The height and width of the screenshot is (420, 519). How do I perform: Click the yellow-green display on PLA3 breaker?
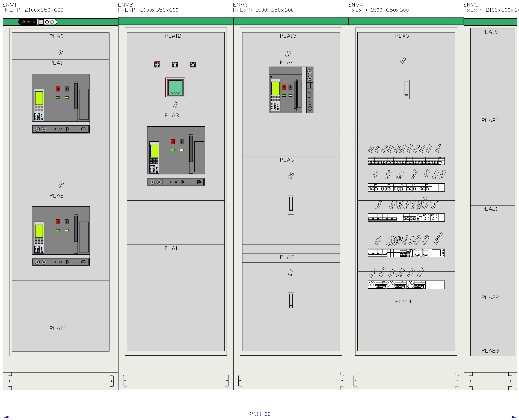(154, 151)
